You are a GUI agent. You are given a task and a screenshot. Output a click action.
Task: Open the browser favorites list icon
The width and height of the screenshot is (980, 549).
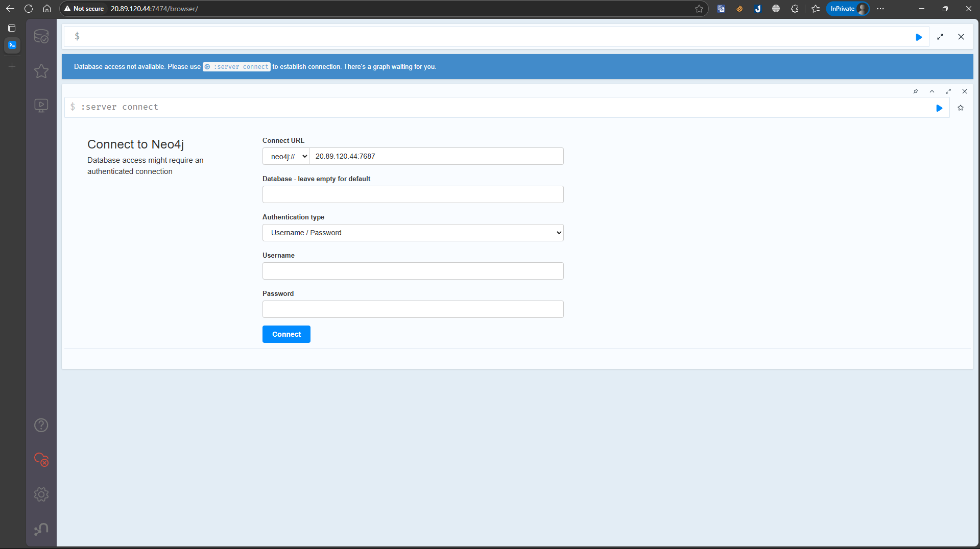click(816, 9)
